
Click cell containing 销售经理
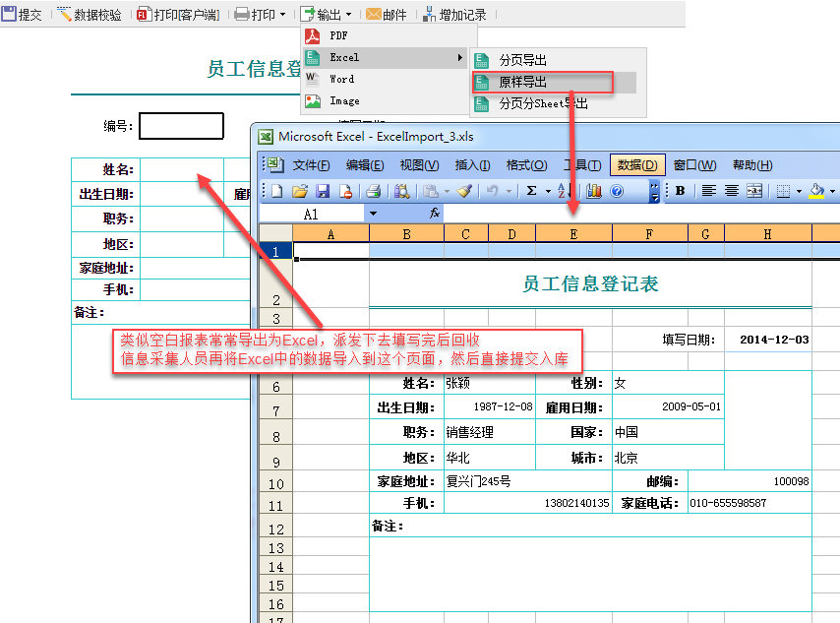tap(490, 432)
